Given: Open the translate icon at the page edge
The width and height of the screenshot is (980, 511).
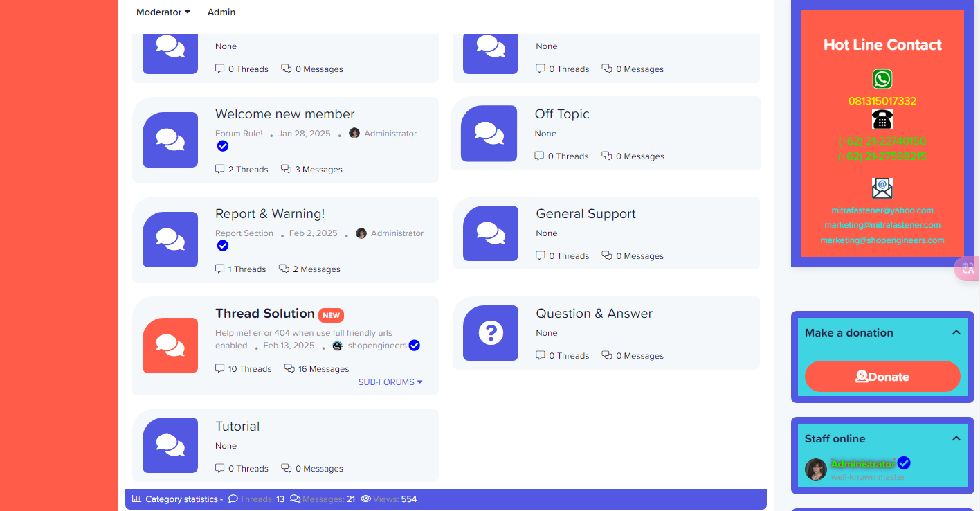Looking at the screenshot, I should tap(968, 269).
